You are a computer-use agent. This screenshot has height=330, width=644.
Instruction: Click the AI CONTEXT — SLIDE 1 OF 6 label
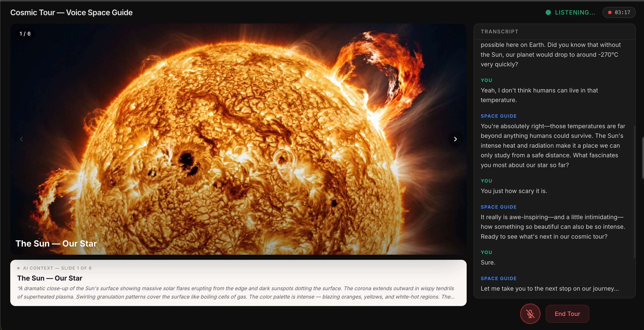coord(57,268)
